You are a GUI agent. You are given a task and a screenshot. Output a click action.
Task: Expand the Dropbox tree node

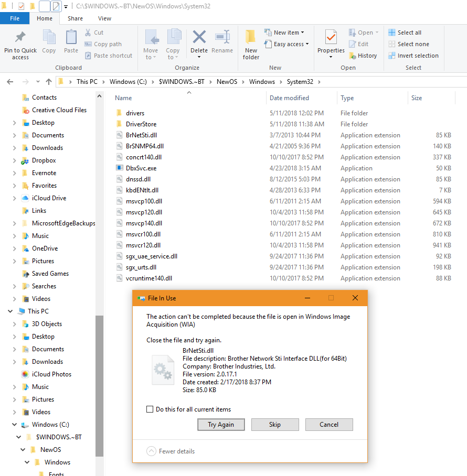pyautogui.click(x=14, y=160)
